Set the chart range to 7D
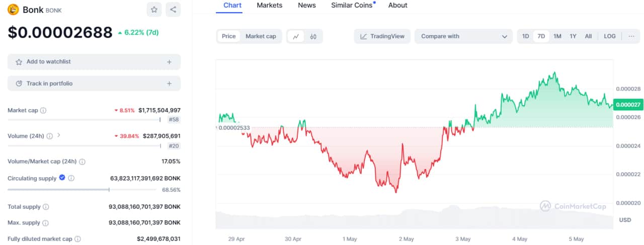The image size is (644, 245). point(541,36)
